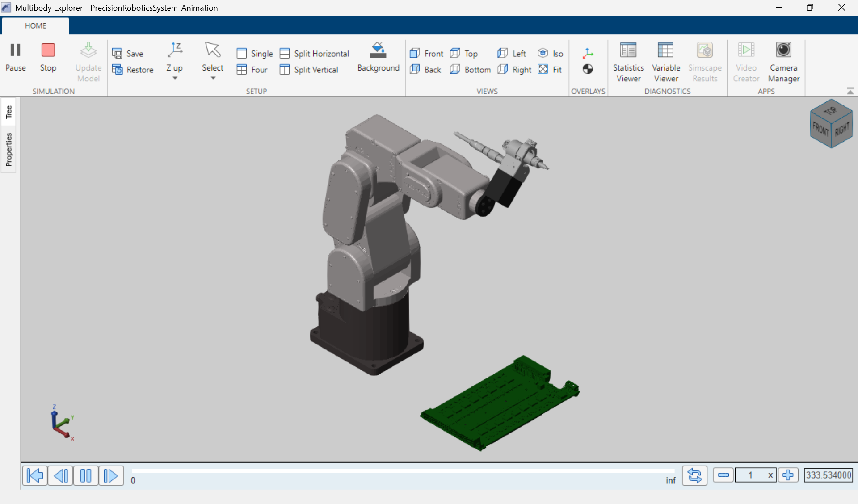The width and height of the screenshot is (858, 504).
Task: Set the Front view
Action: [427, 54]
